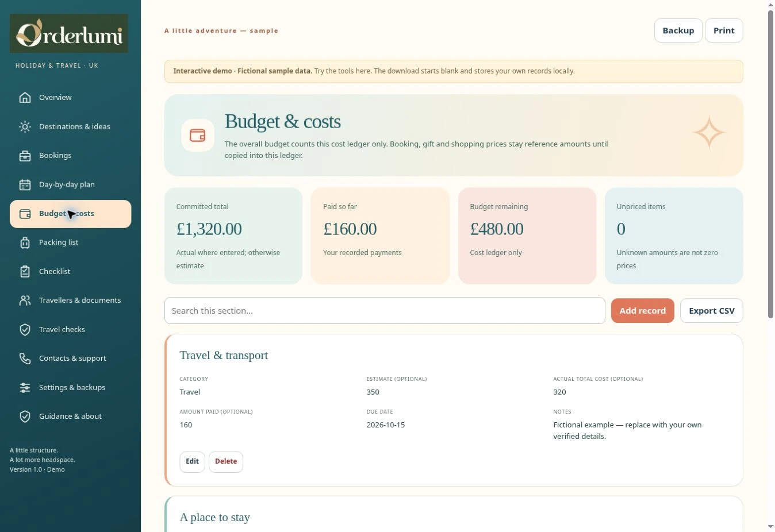Click the Budget & costs wallet sidebar icon
The image size is (775, 532).
pyautogui.click(x=25, y=214)
